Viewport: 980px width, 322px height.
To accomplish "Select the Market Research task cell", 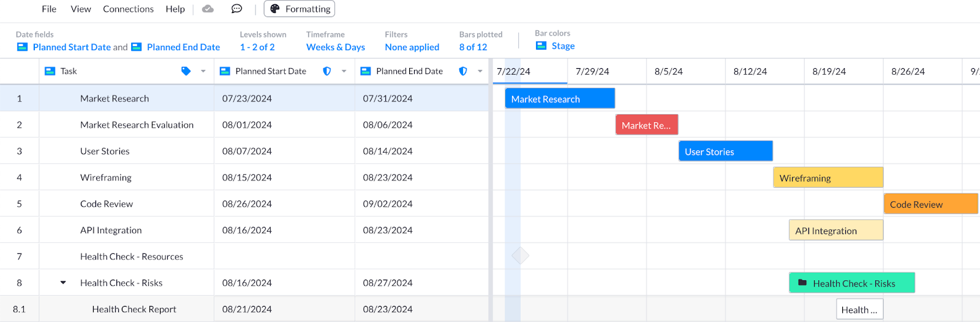I will 127,98.
